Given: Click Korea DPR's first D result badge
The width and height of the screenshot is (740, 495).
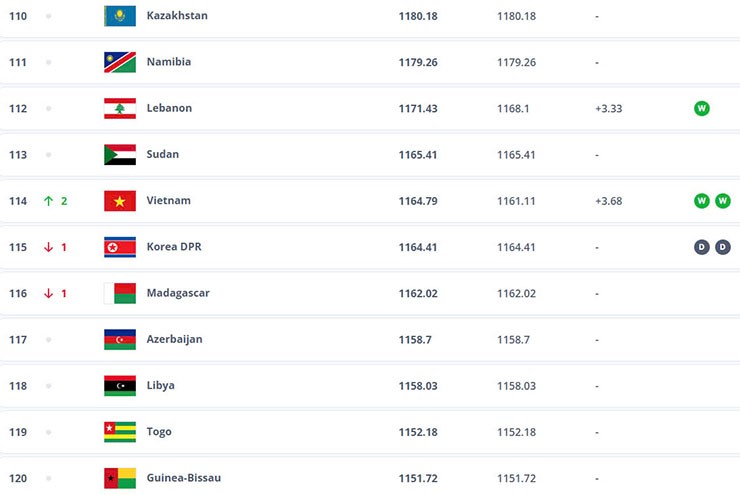Looking at the screenshot, I should coord(702,247).
